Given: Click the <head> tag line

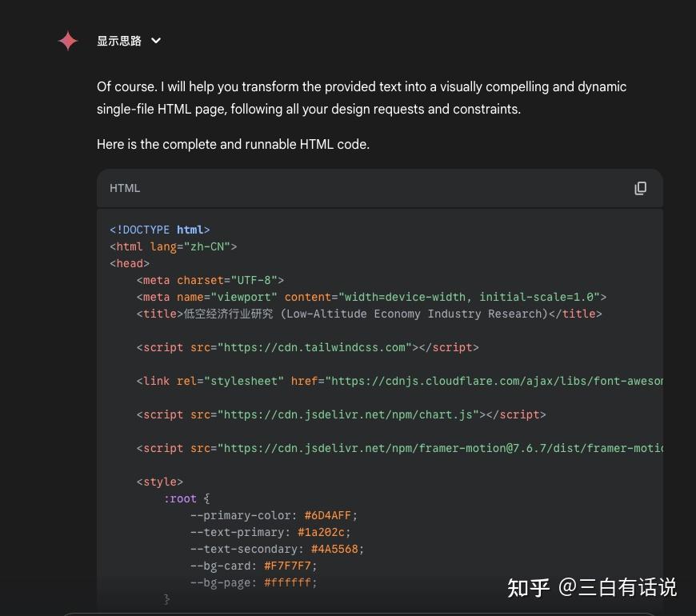Looking at the screenshot, I should tap(130, 264).
